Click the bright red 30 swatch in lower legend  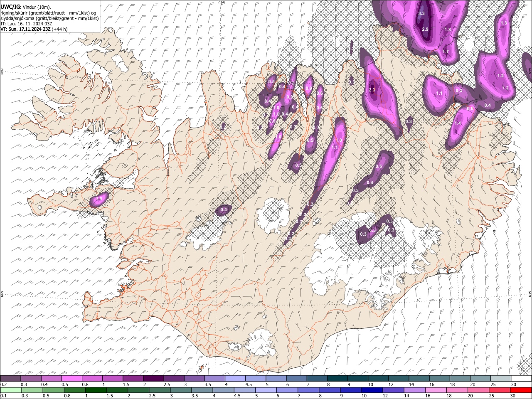click(x=521, y=390)
